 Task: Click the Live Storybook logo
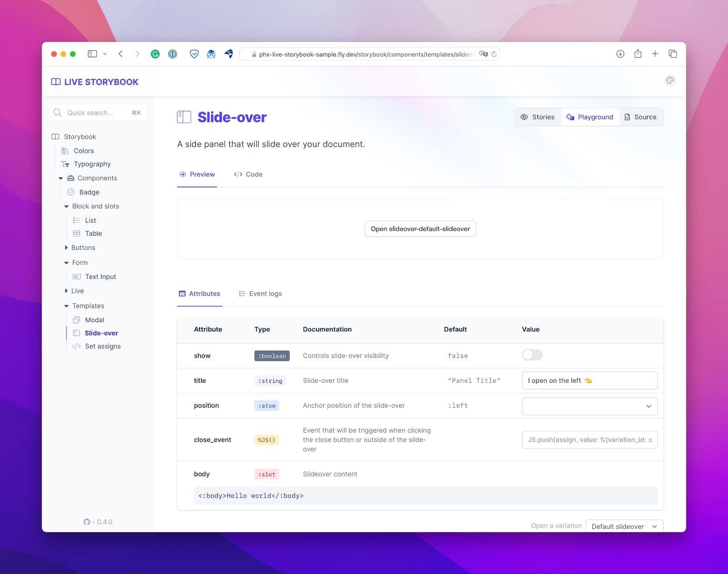point(94,82)
